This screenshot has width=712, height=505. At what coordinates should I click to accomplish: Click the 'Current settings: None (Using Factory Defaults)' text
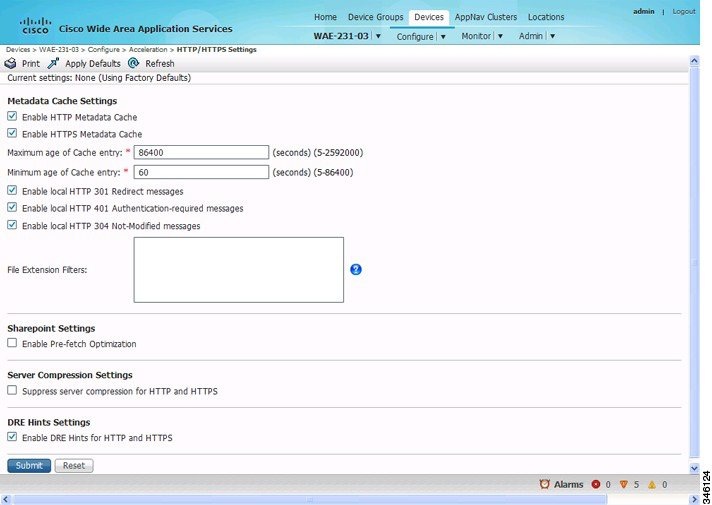pos(99,78)
